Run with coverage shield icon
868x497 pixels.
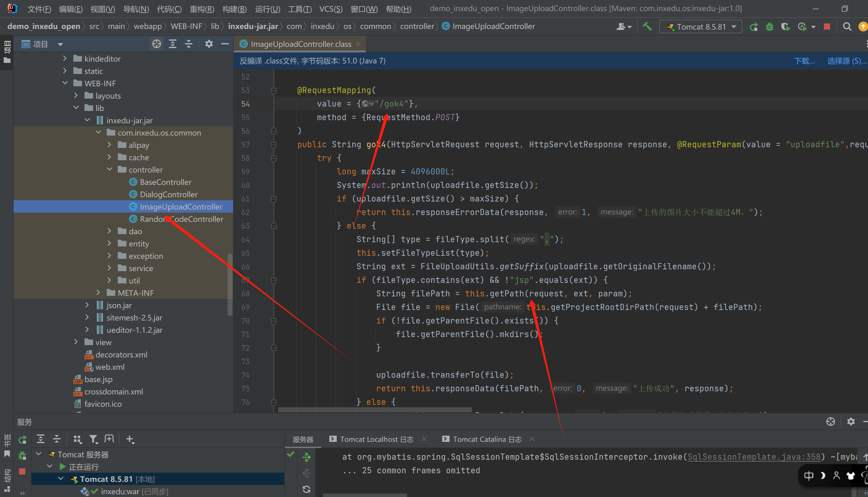click(785, 26)
